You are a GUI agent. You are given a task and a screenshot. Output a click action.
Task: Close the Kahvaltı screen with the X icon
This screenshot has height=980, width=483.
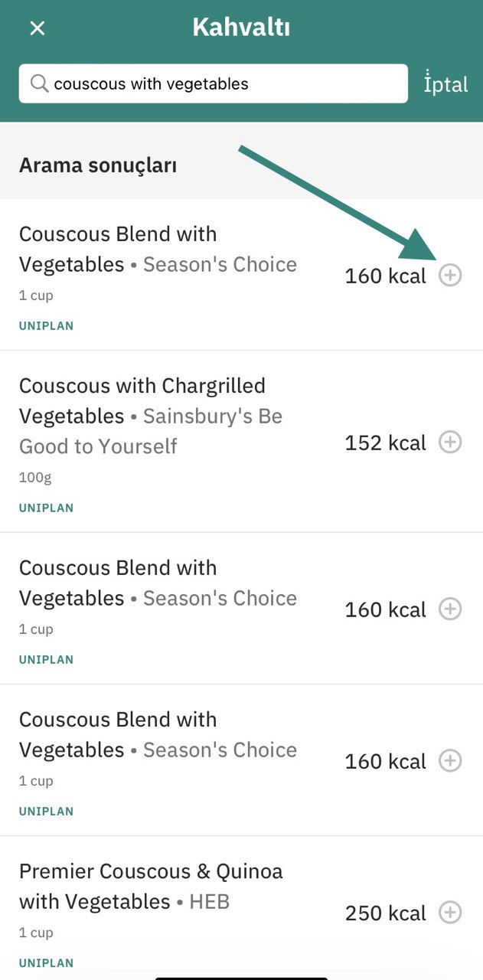coord(38,28)
